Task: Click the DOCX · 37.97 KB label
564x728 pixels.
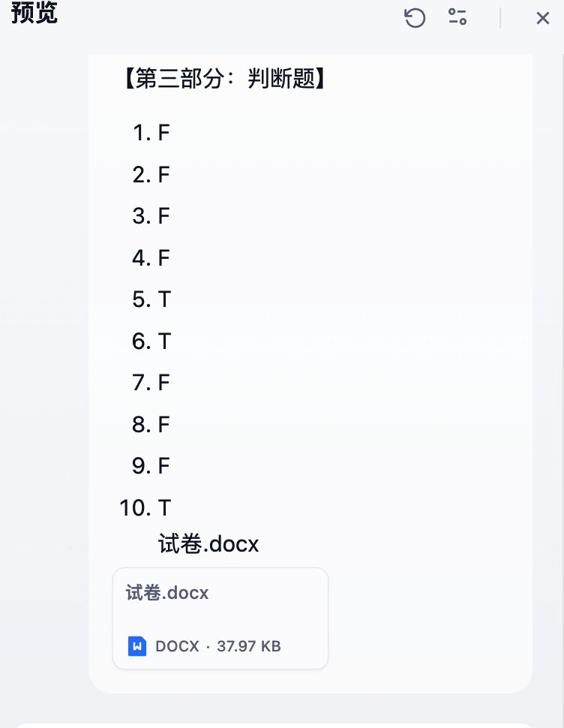Action: [x=217, y=646]
